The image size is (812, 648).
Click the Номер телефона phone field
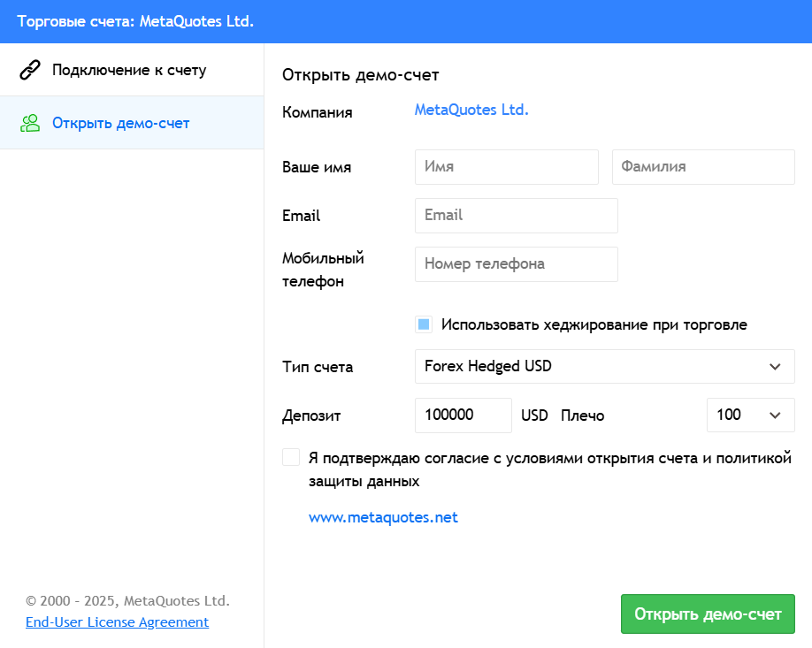[x=517, y=264]
